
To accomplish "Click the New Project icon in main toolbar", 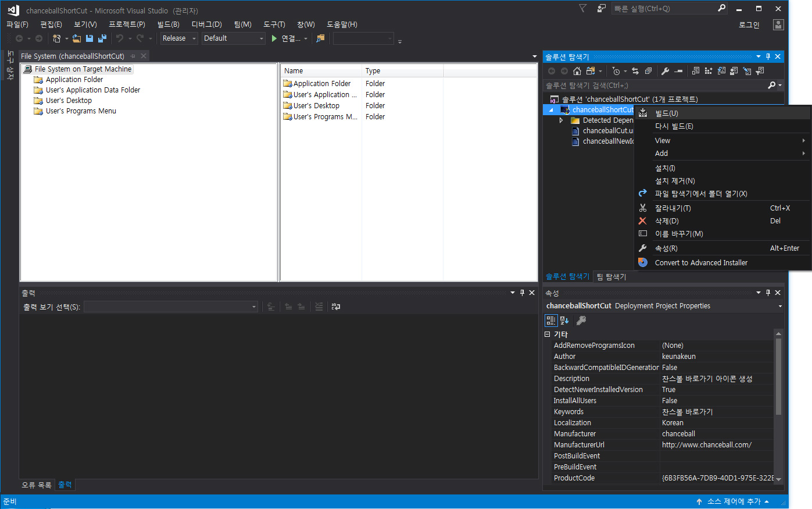I will tap(56, 38).
